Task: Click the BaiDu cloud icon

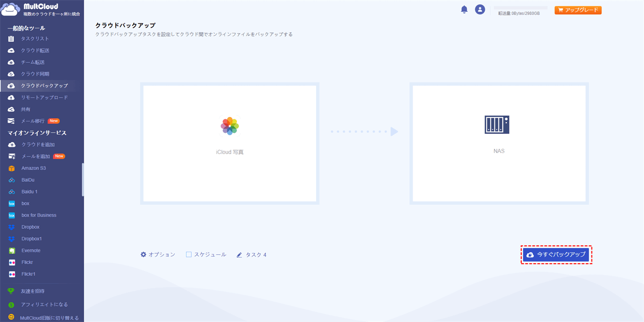Action: 11,180
